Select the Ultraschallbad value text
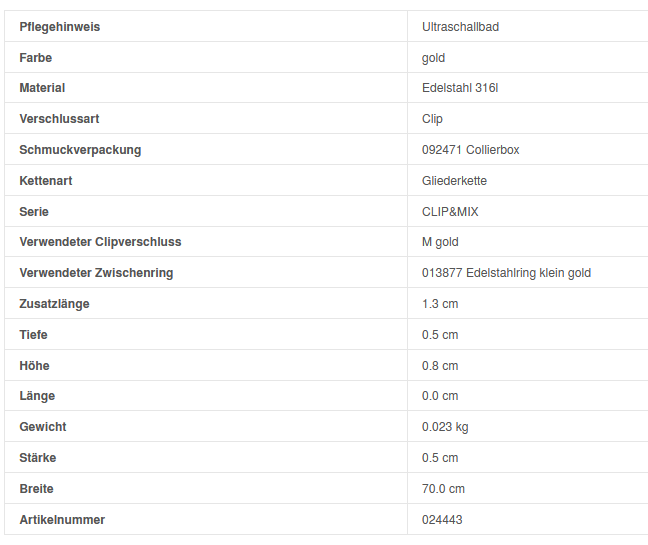The width and height of the screenshot is (648, 545). (460, 27)
